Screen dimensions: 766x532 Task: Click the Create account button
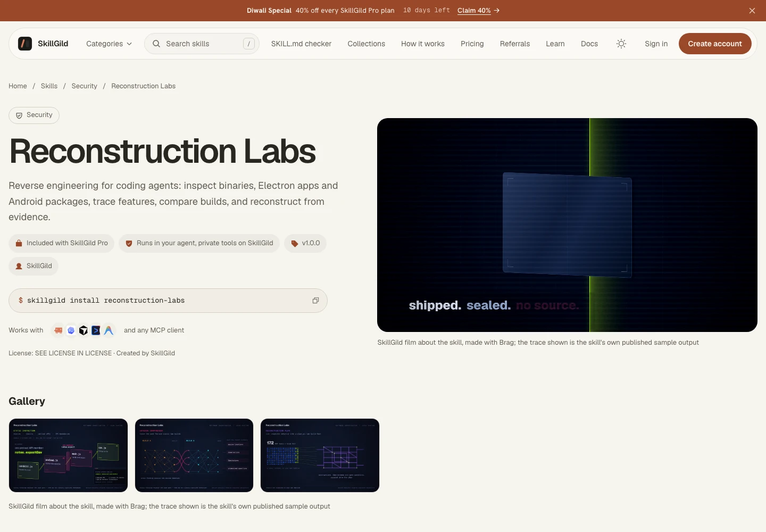coord(715,44)
